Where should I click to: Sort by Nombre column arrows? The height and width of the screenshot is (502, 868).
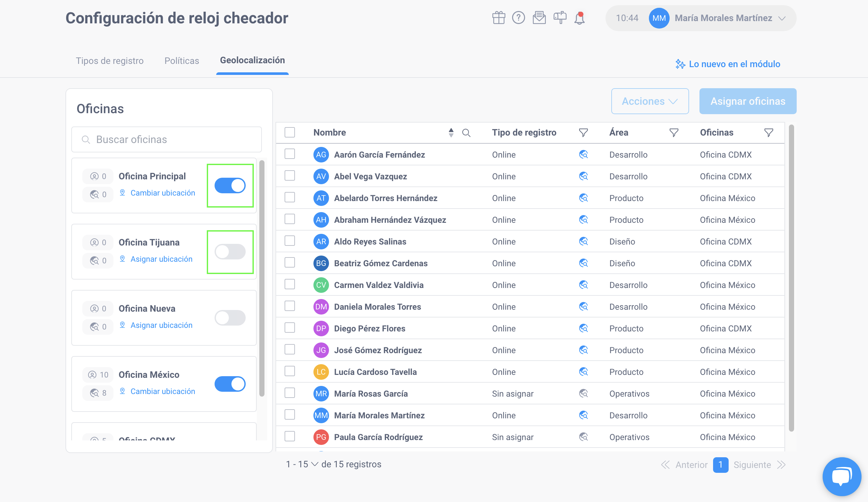click(451, 133)
